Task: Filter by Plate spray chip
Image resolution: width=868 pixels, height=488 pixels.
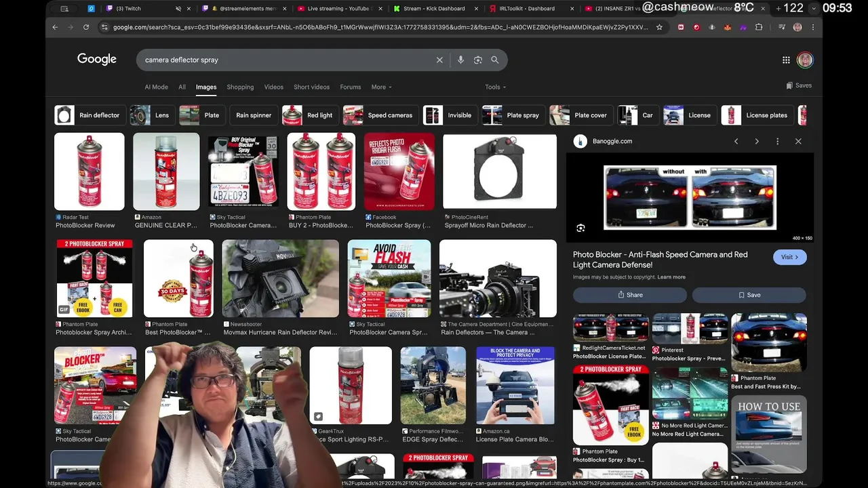Action: click(x=513, y=115)
